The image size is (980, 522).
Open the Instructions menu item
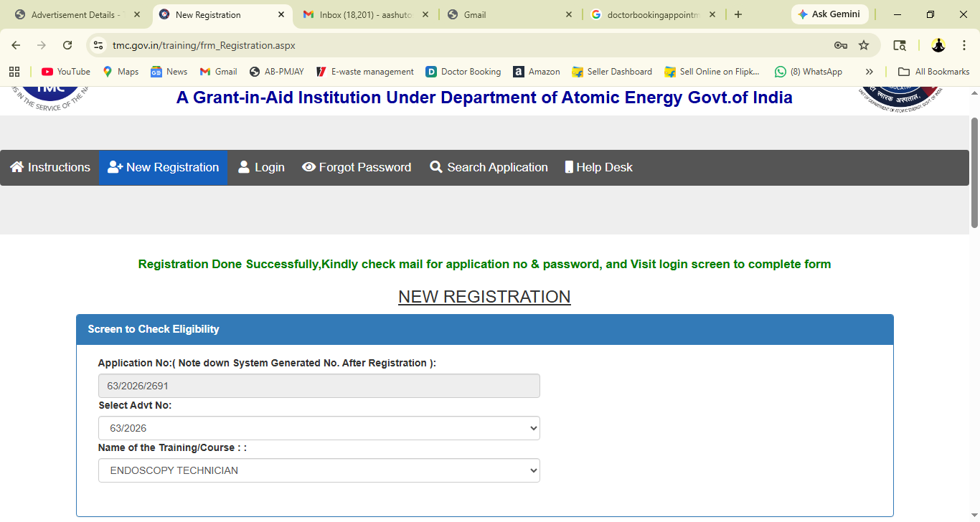(50, 167)
